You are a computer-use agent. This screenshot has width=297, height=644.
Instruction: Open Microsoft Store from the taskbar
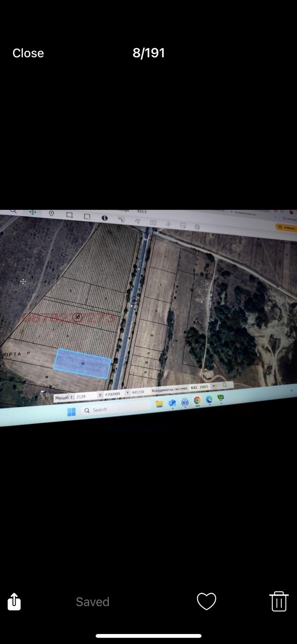(185, 402)
